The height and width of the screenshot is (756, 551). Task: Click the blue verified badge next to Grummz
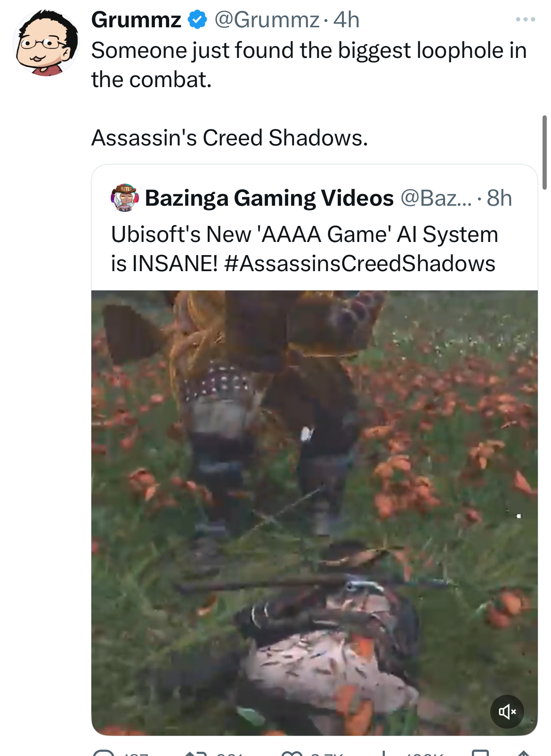click(x=197, y=20)
